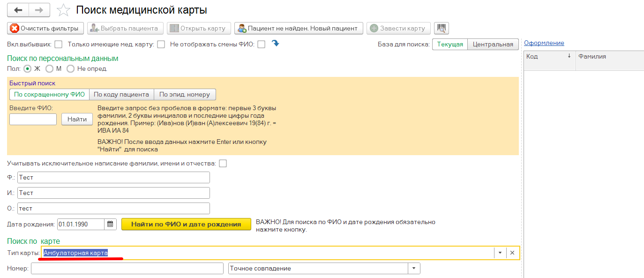
Task: Click Clear filters button
Action: [x=45, y=28]
